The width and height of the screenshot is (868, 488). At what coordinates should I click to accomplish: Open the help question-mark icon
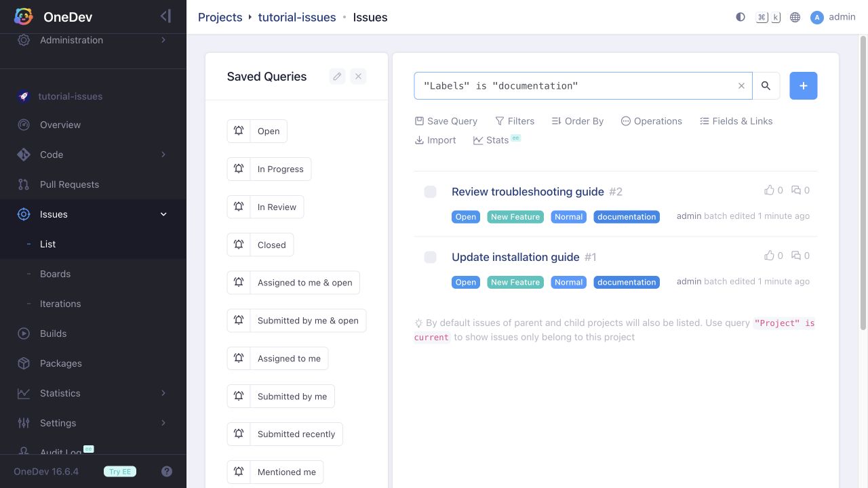point(167,472)
